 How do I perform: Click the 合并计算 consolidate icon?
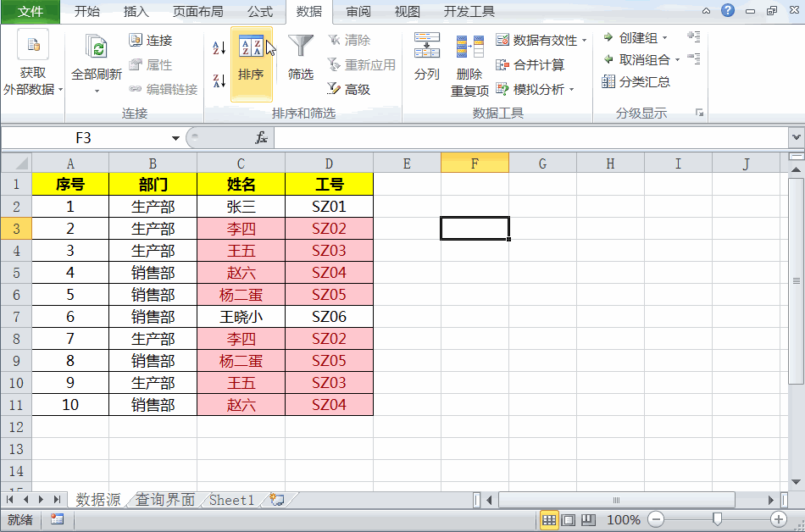point(502,64)
